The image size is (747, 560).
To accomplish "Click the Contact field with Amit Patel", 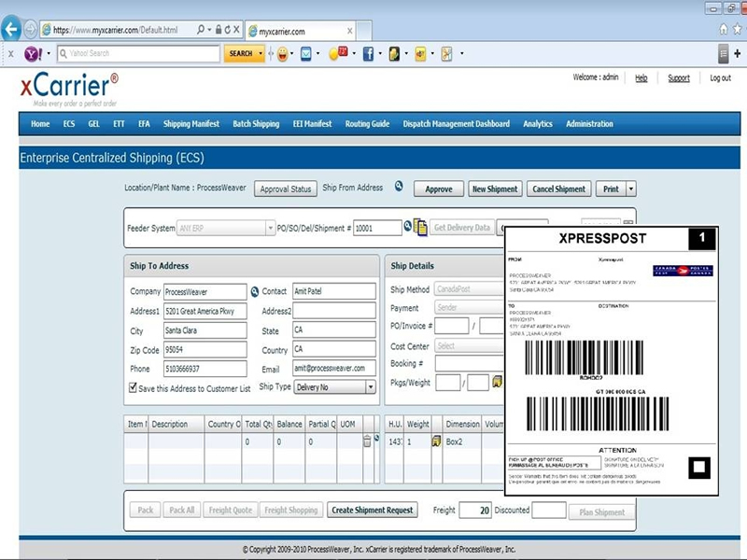I will (334, 291).
